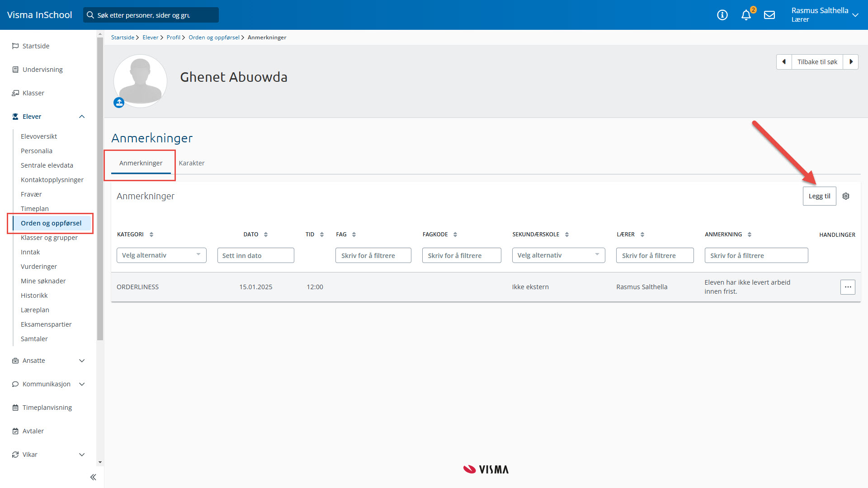The image size is (868, 488).
Task: Click the info circle icon in header
Action: pyautogui.click(x=722, y=15)
